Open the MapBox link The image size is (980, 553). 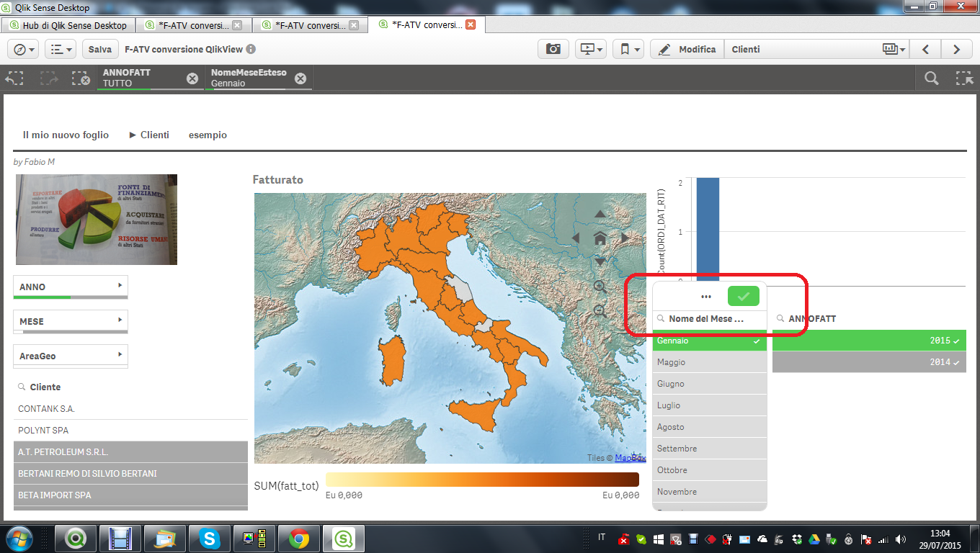[630, 458]
